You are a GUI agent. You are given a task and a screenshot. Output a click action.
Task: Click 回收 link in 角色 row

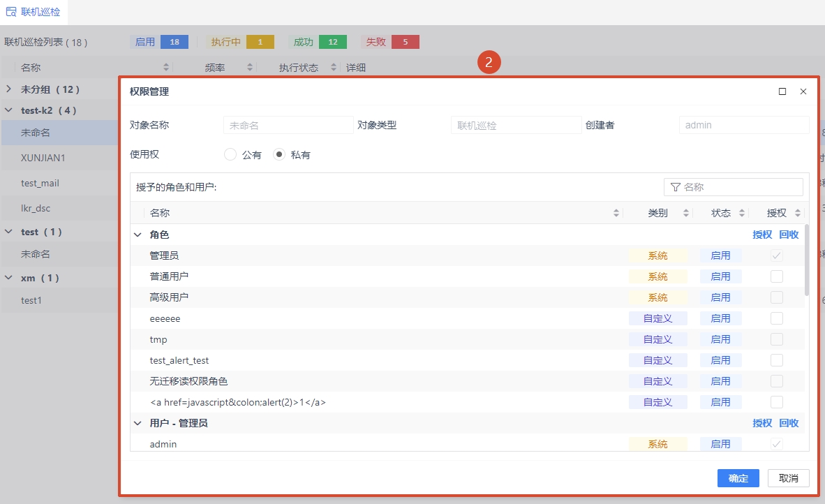(789, 235)
